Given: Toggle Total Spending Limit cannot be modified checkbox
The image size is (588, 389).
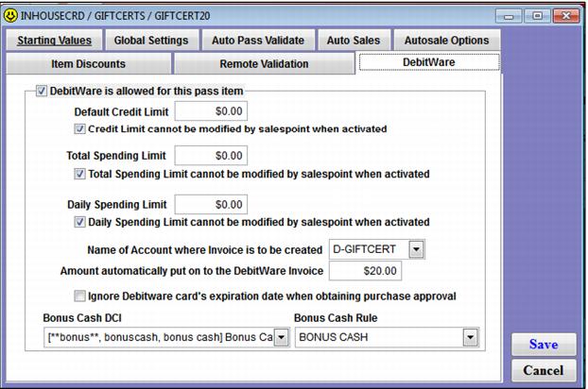Looking at the screenshot, I should 79,174.
